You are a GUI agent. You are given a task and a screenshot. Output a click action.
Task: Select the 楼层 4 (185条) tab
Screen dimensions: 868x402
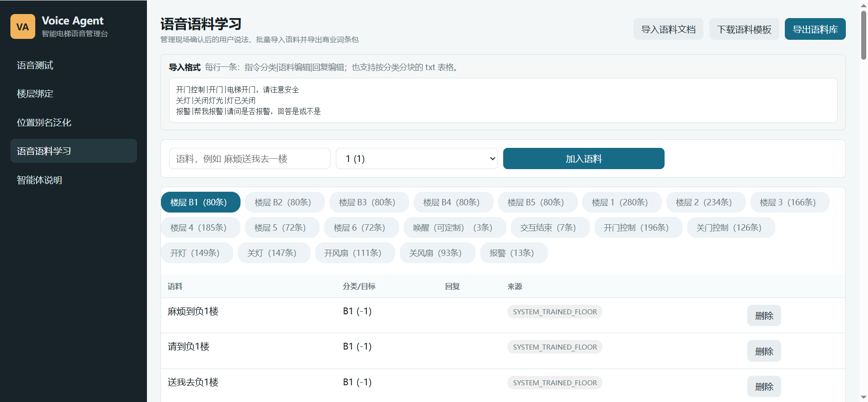[x=201, y=227]
